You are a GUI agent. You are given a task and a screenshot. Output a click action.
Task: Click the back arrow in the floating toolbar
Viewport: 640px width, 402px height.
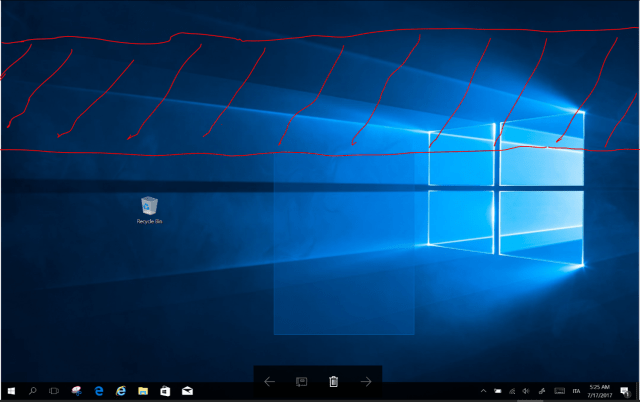tap(269, 381)
